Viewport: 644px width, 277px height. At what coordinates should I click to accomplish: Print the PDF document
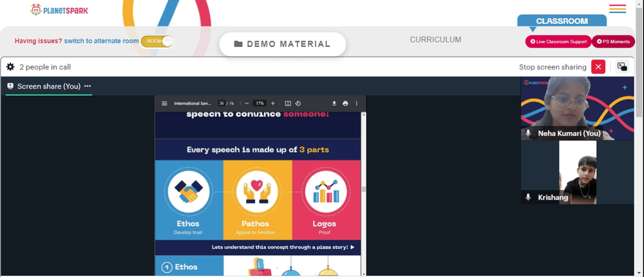pos(345,104)
